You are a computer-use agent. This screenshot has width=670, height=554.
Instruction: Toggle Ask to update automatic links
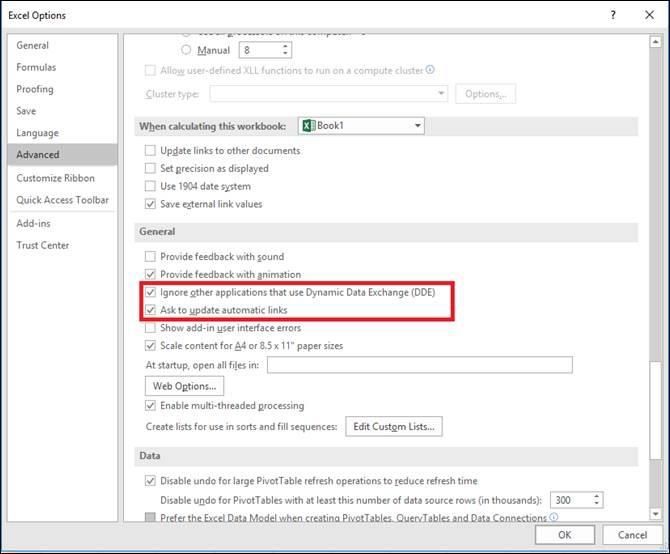(x=151, y=310)
